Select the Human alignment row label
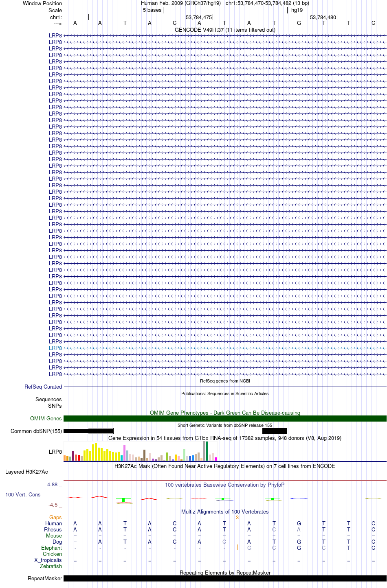Screen dimensions: 387x588 point(54,523)
